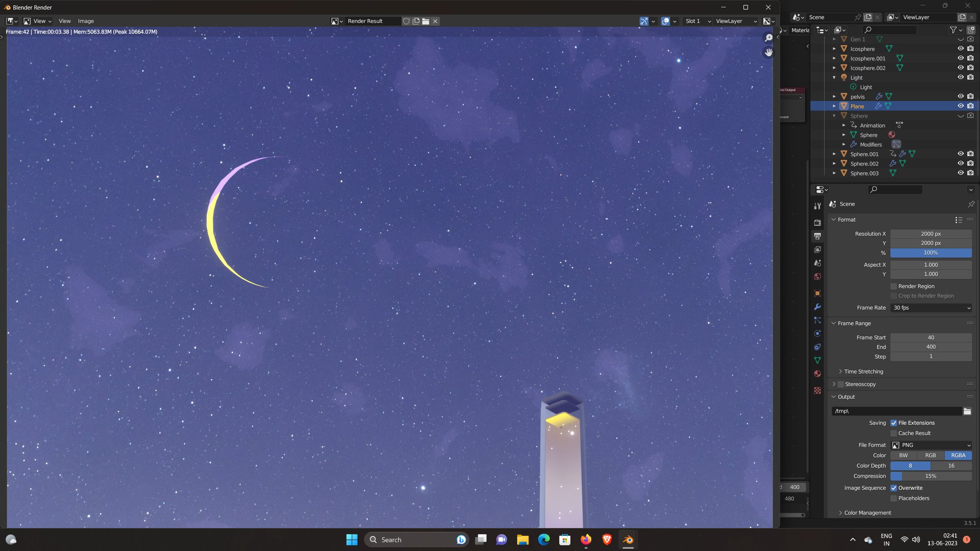Open the Slot 1 render slot dropdown
Screen dimensions: 980x551
coord(698,21)
